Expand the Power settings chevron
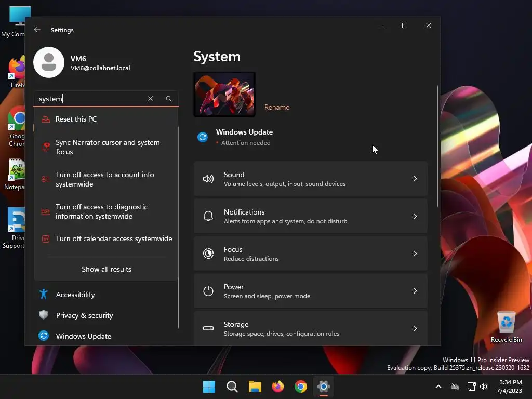Image resolution: width=532 pixels, height=399 pixels. tap(415, 291)
